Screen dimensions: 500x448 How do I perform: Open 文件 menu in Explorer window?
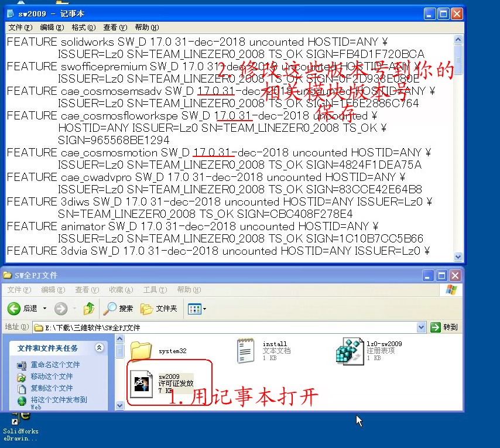tap(19, 290)
